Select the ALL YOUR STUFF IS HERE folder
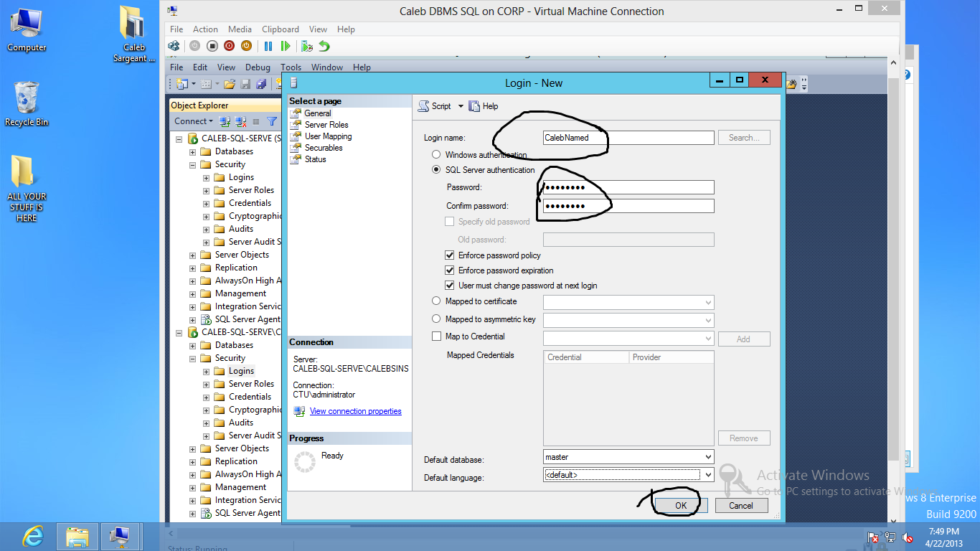Image resolution: width=980 pixels, height=551 pixels. [27, 189]
